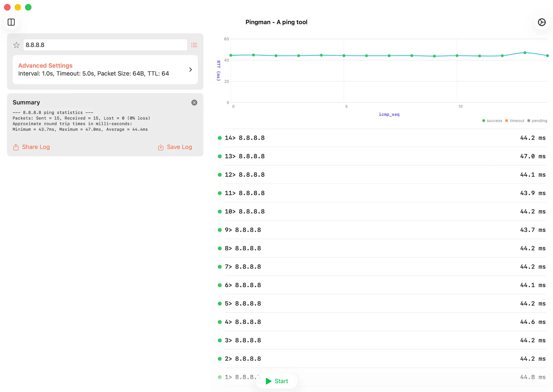Image resolution: width=553 pixels, height=392 pixels.
Task: Open the host history list icon
Action: click(194, 45)
